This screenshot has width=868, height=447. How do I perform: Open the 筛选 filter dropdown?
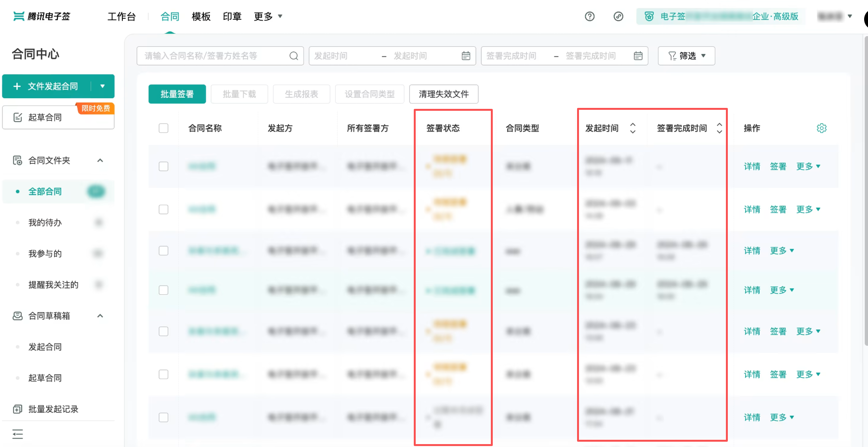tap(686, 56)
